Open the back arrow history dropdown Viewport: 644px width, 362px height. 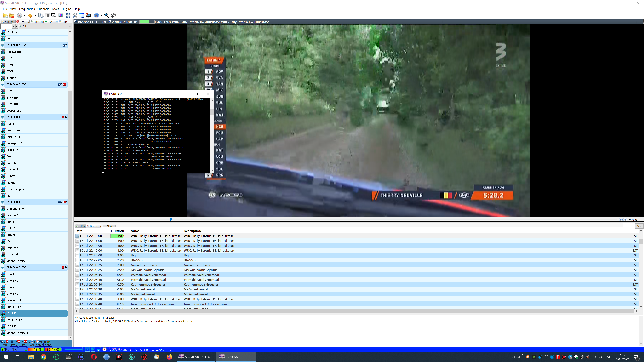point(36,15)
